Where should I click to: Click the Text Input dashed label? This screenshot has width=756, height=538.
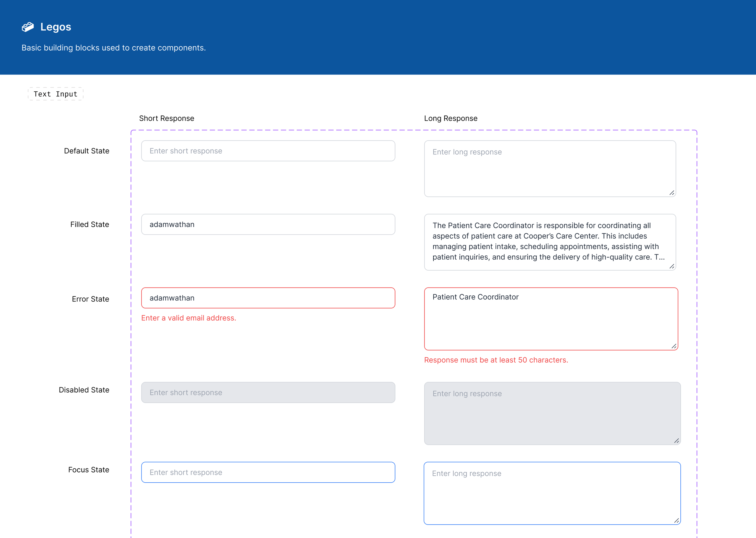point(56,94)
